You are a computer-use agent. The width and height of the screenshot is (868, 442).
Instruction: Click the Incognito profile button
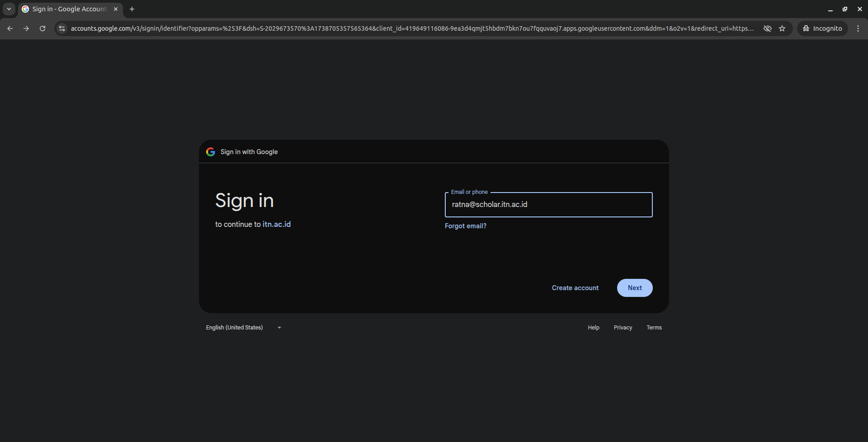822,28
